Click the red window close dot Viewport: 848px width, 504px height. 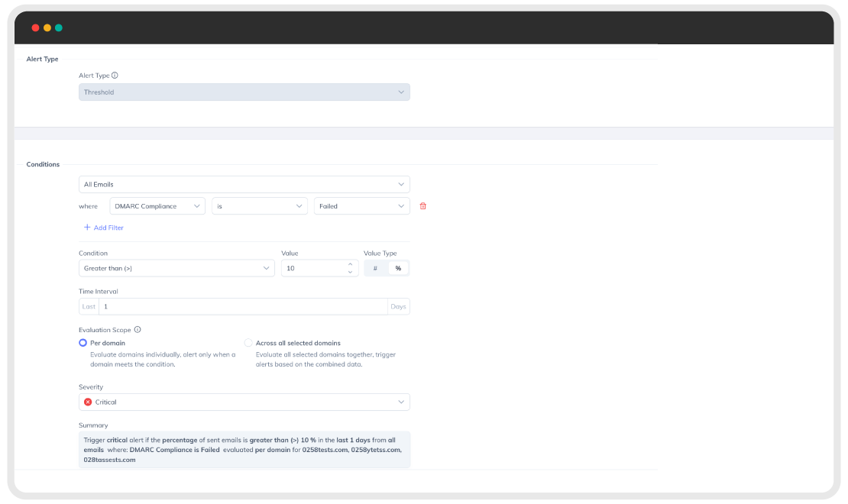(x=35, y=27)
